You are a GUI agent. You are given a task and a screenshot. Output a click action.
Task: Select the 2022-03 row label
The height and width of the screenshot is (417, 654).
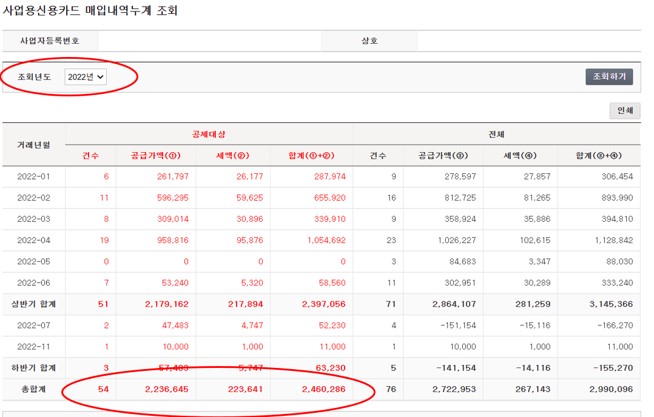pos(33,219)
